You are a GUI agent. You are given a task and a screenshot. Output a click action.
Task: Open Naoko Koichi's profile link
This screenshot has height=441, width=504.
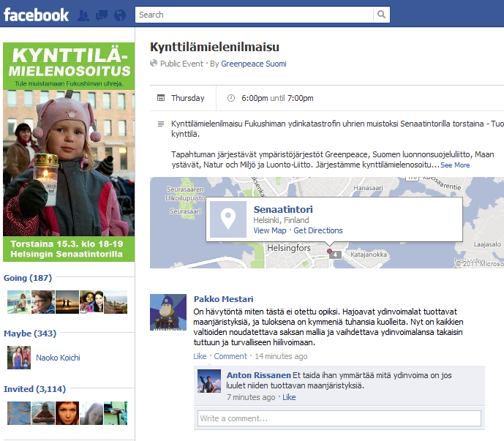58,358
